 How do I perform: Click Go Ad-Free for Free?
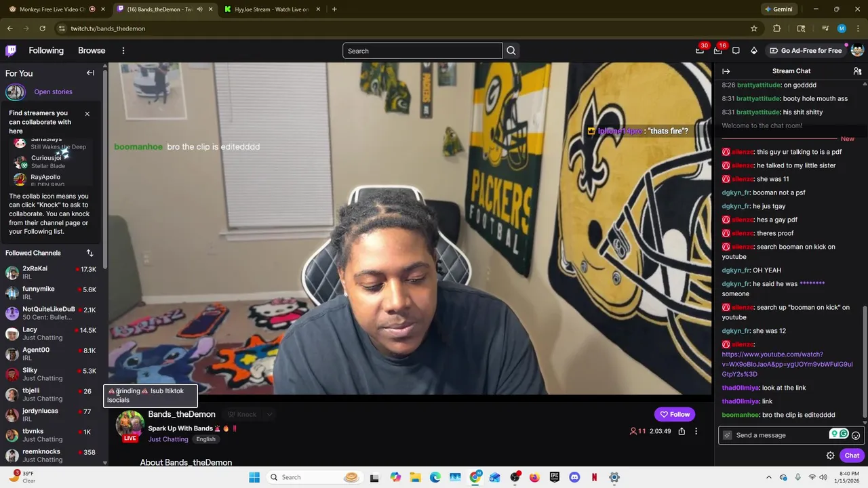pos(806,51)
